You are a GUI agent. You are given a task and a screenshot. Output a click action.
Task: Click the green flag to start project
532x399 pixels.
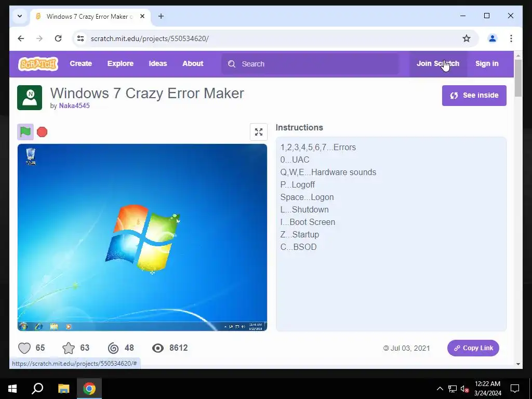(25, 131)
